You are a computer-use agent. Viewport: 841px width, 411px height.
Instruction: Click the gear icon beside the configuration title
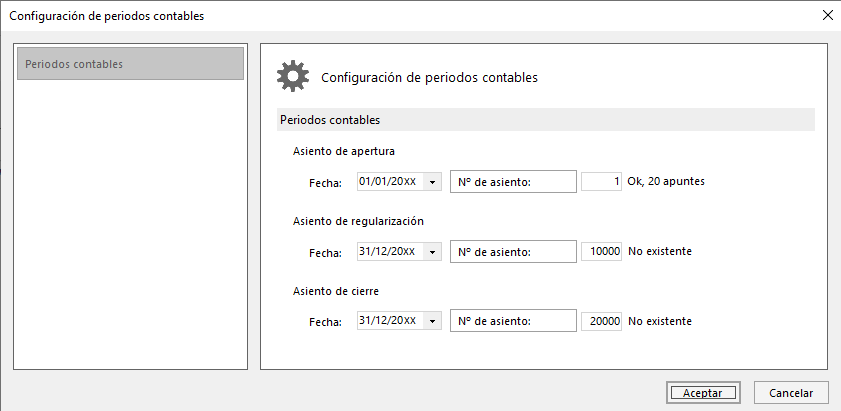pos(293,76)
